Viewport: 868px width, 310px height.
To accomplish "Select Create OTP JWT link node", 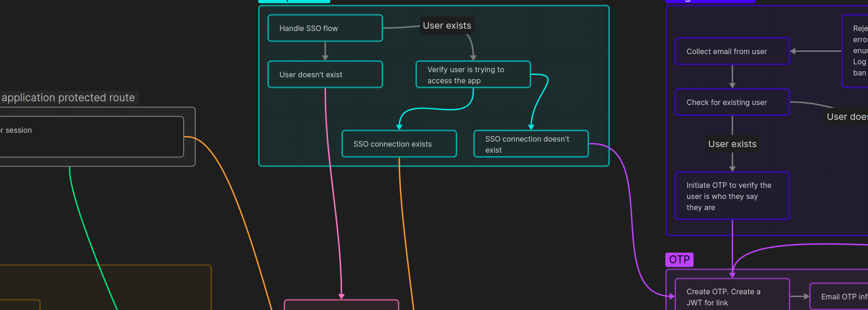I will (732, 295).
